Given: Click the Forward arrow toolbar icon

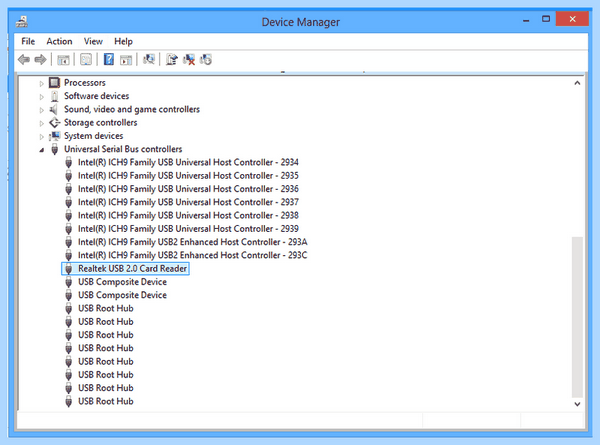Looking at the screenshot, I should (x=41, y=60).
